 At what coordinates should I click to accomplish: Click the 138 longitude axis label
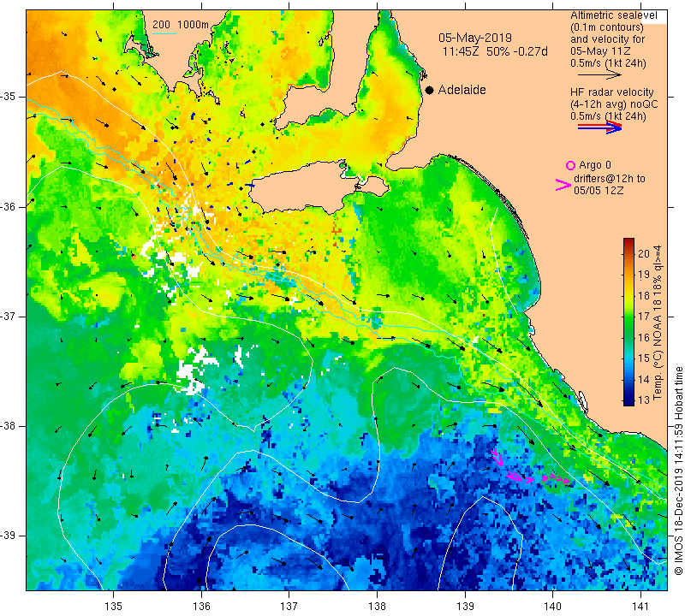coord(377,606)
